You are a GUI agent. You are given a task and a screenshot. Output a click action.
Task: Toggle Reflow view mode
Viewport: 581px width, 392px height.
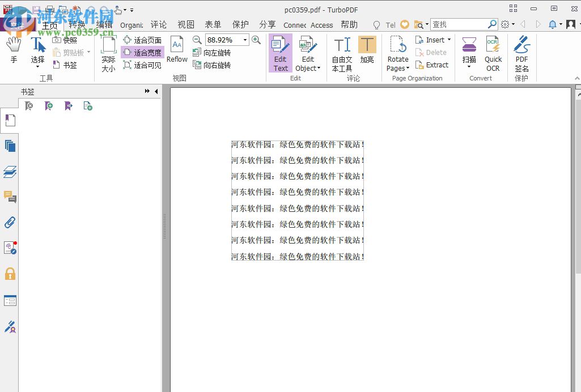point(176,51)
